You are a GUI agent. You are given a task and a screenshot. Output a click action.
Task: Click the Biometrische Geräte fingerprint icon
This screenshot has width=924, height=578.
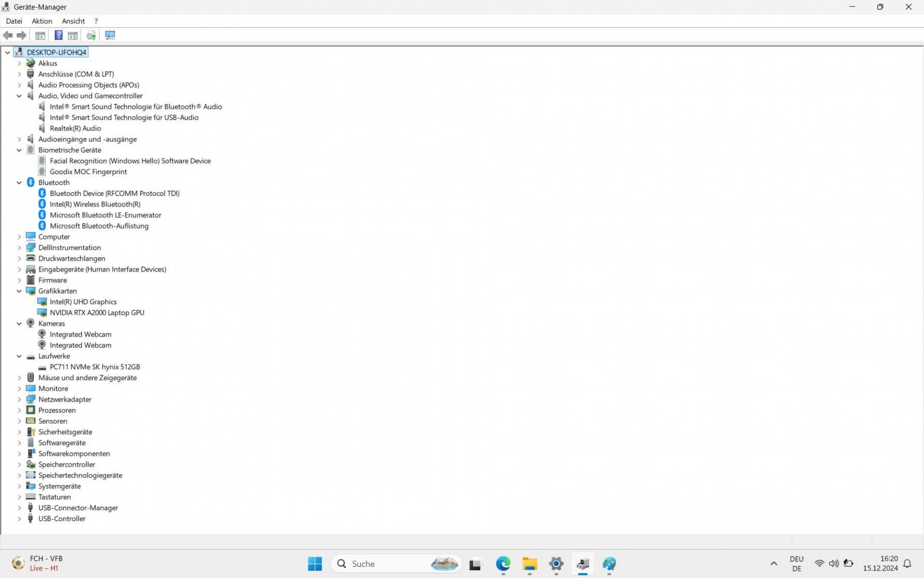pyautogui.click(x=30, y=150)
